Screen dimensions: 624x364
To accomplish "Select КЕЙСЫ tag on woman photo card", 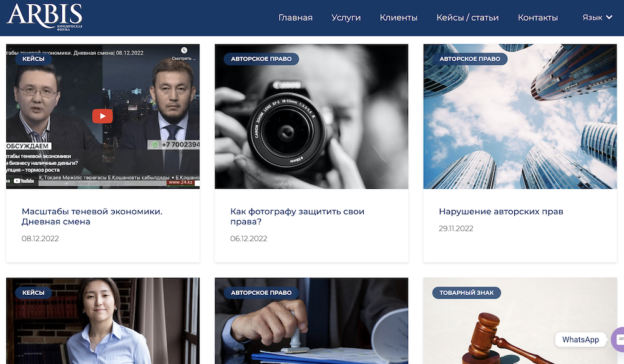I will coord(33,292).
